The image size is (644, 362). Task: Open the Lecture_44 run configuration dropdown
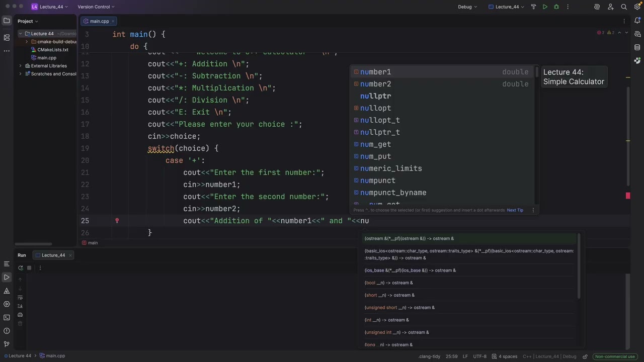pyautogui.click(x=507, y=7)
